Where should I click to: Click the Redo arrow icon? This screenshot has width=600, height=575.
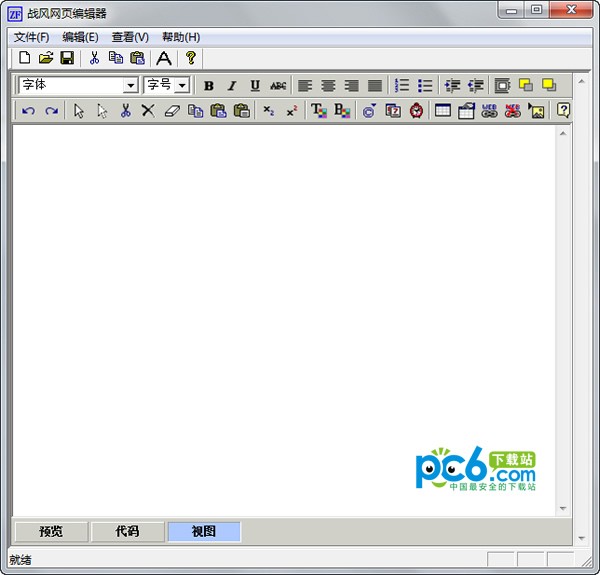pyautogui.click(x=51, y=111)
